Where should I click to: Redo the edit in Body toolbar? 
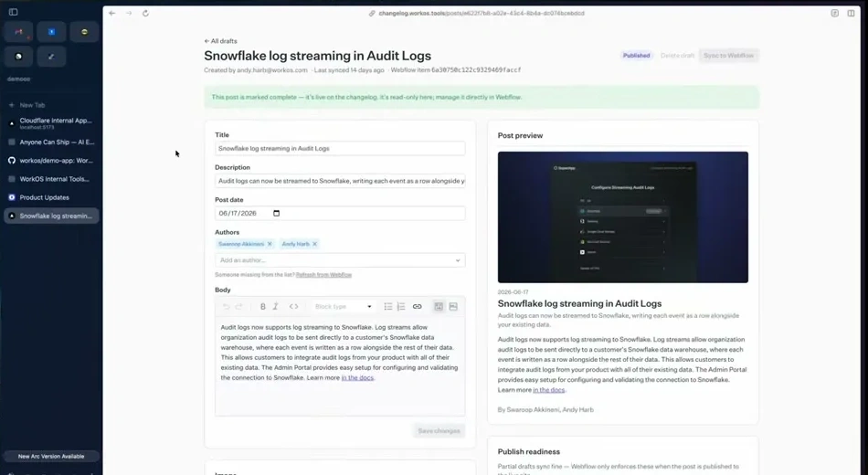coord(238,306)
